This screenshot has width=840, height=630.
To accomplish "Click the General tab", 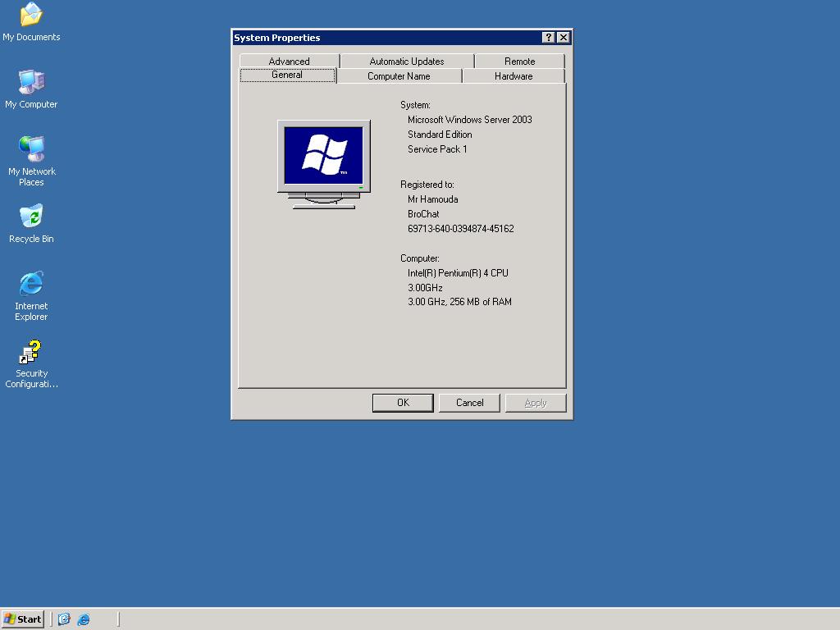I will [x=287, y=75].
